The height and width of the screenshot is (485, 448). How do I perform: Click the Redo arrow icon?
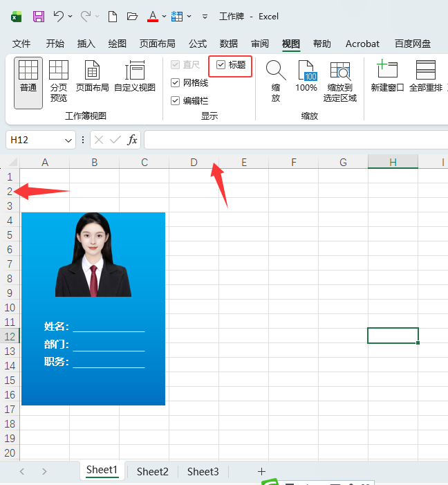pyautogui.click(x=86, y=16)
